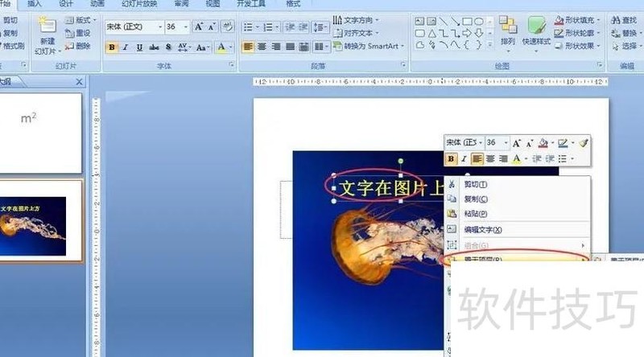
Task: Click the ribbon Increase Font Size icon
Action: pyautogui.click(x=199, y=27)
